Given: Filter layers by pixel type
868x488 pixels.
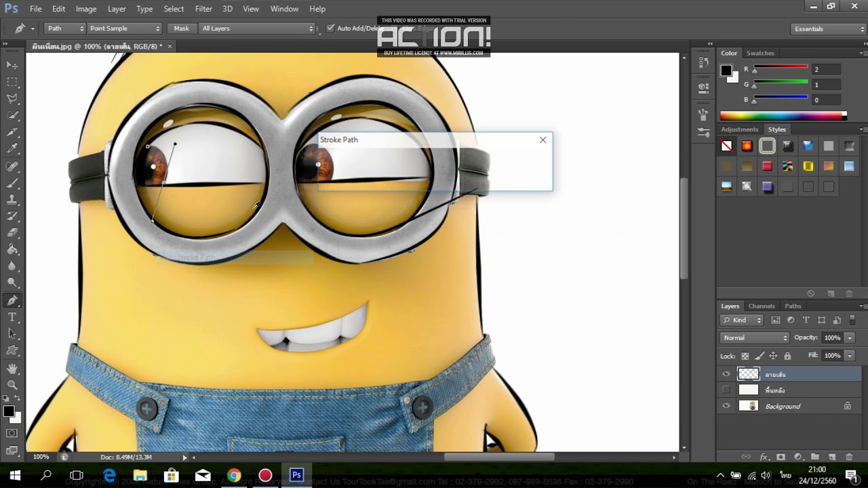Looking at the screenshot, I should coord(776,320).
